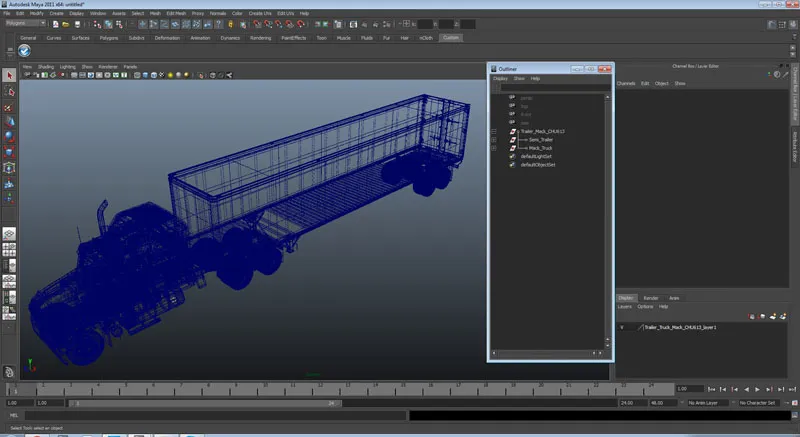Screen dimensions: 800x437
Task: Open the Shading menu in viewport panel
Action: pos(44,67)
